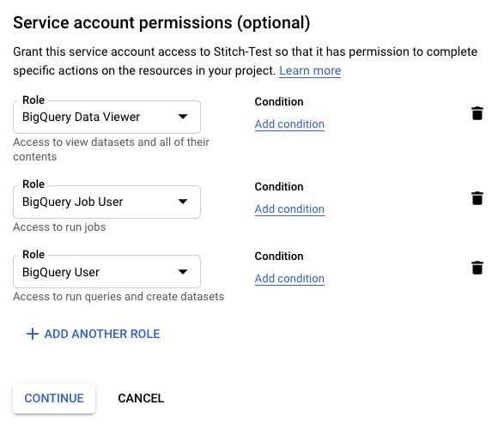Open the BigQuery User role dropdown

pyautogui.click(x=106, y=272)
